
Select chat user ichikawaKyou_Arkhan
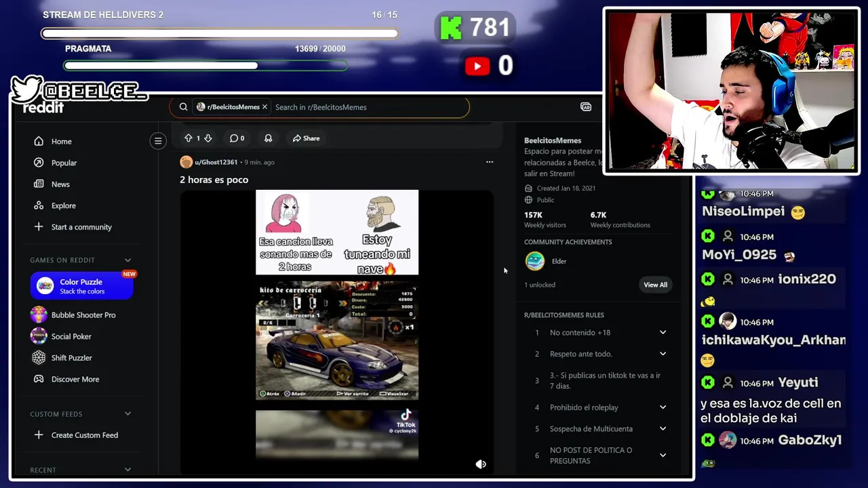(x=773, y=340)
